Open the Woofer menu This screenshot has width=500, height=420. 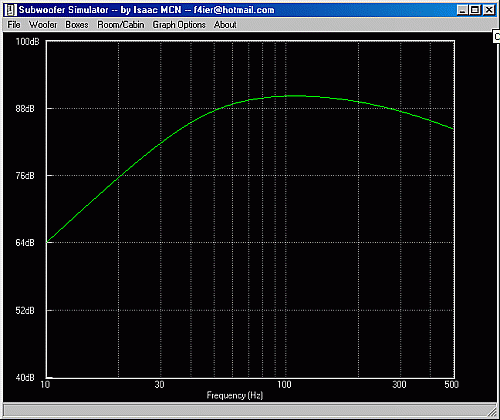coord(43,25)
